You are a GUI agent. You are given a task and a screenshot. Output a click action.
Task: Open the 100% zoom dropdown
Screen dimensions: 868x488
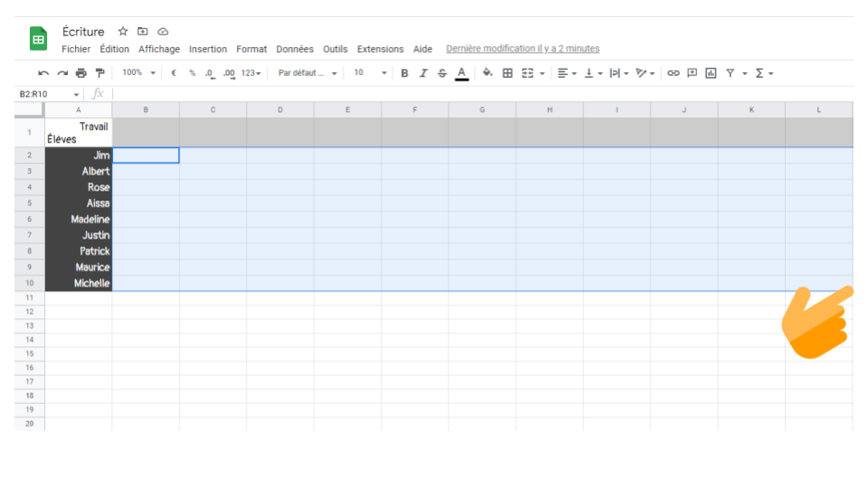tap(139, 73)
